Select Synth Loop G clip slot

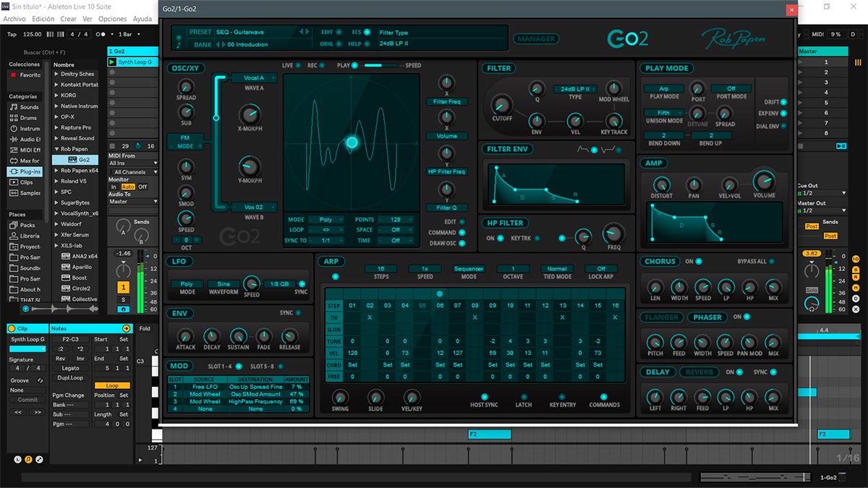coord(134,62)
